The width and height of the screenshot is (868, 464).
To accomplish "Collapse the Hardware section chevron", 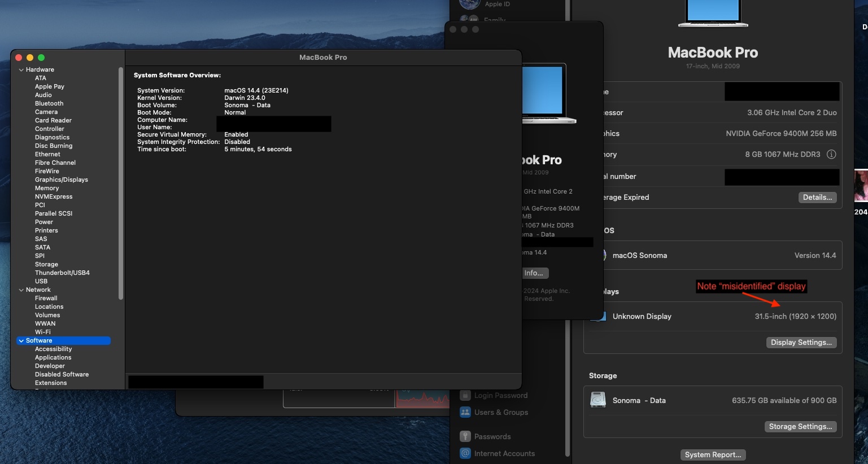I will click(x=21, y=70).
